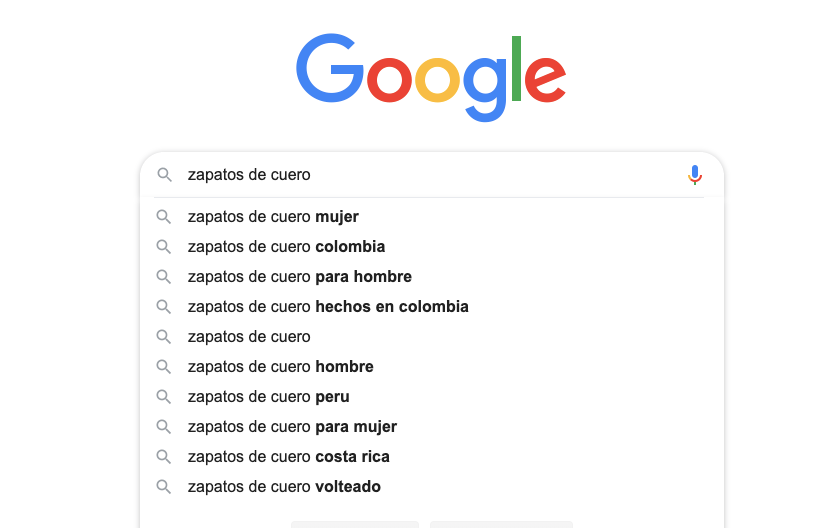Image resolution: width=839 pixels, height=528 pixels.
Task: Click magnifier icon beside "costa rica" suggestion
Action: click(x=162, y=457)
